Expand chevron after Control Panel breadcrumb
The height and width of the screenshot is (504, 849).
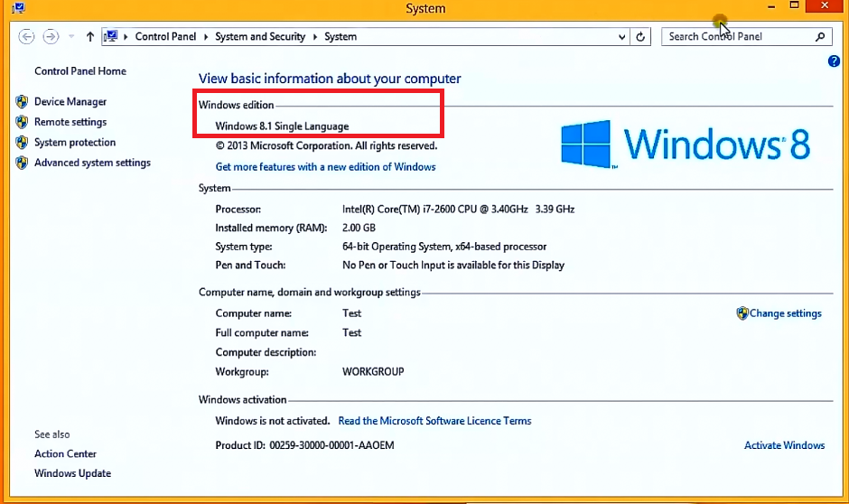pos(206,37)
